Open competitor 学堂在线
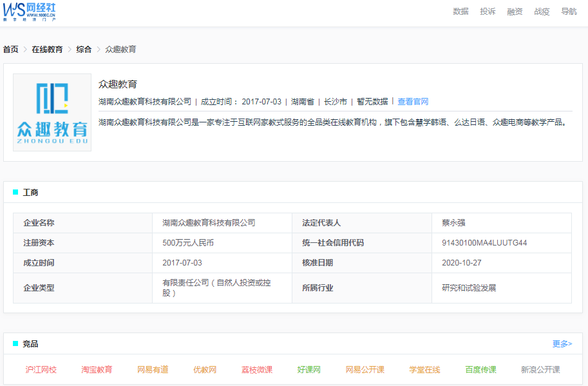The width and height of the screenshot is (588, 386). 424,369
